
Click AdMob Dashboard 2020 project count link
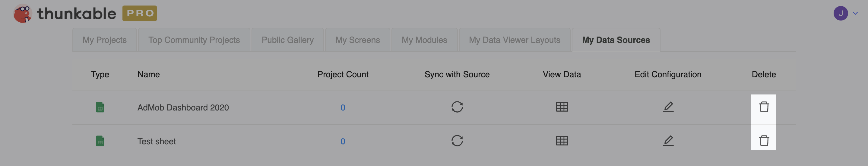tap(343, 108)
